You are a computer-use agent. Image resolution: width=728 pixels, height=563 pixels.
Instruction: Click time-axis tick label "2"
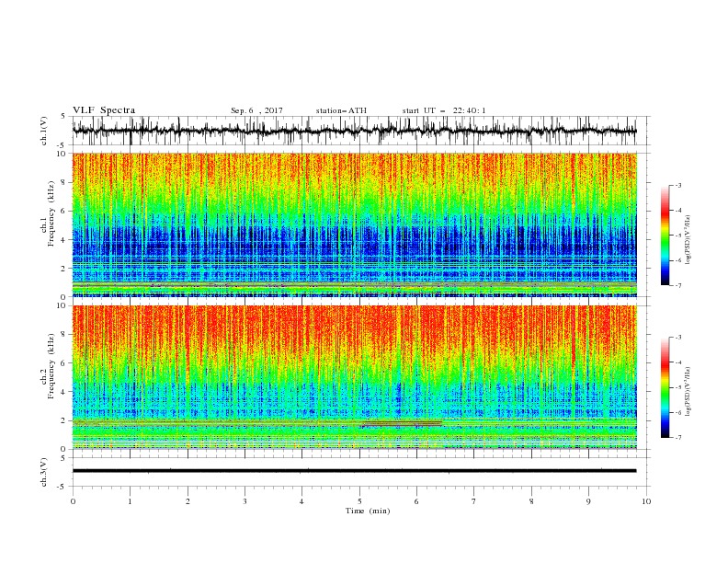(x=188, y=501)
